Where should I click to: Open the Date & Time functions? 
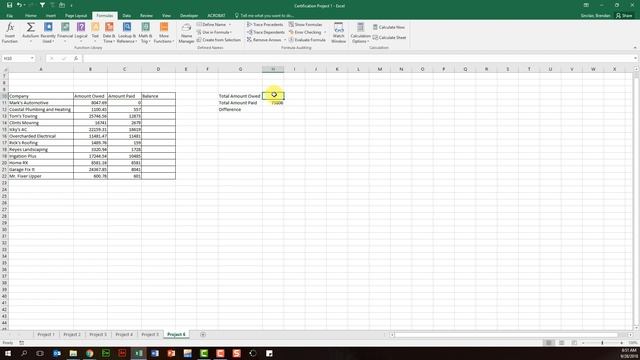[x=109, y=33]
